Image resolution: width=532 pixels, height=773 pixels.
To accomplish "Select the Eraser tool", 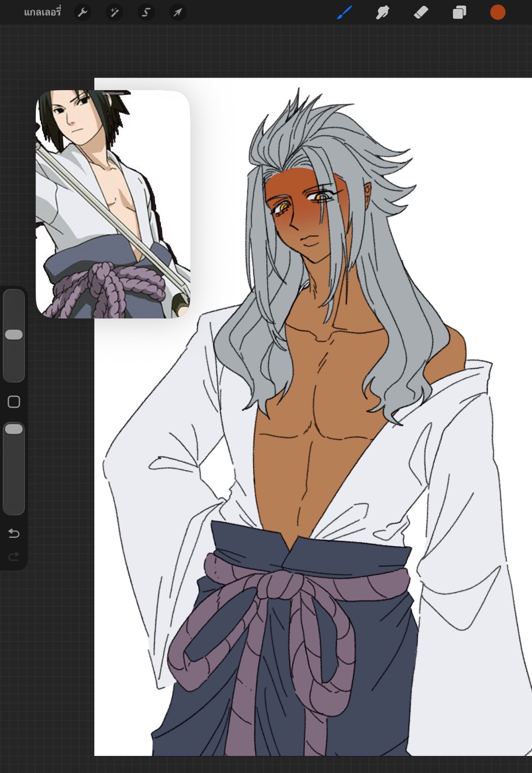I will 421,12.
